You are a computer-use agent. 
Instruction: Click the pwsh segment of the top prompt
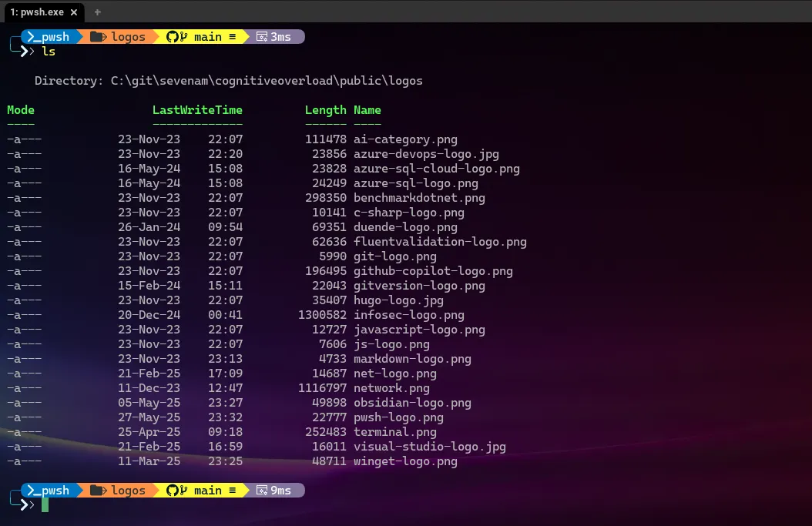(x=48, y=36)
